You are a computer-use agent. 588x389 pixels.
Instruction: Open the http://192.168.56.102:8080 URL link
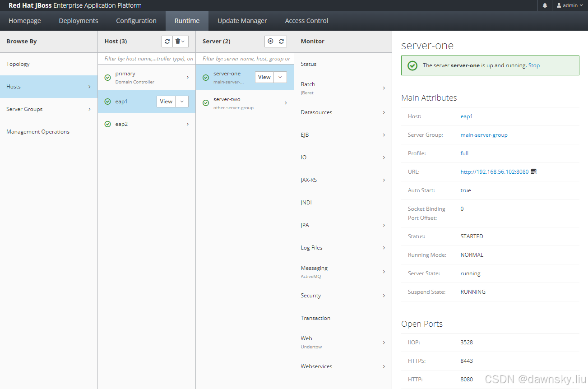coord(495,172)
